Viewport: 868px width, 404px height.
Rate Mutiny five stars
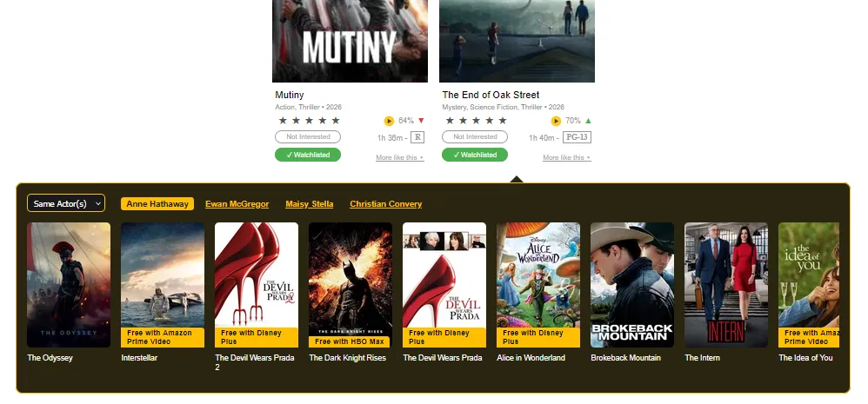click(x=336, y=121)
